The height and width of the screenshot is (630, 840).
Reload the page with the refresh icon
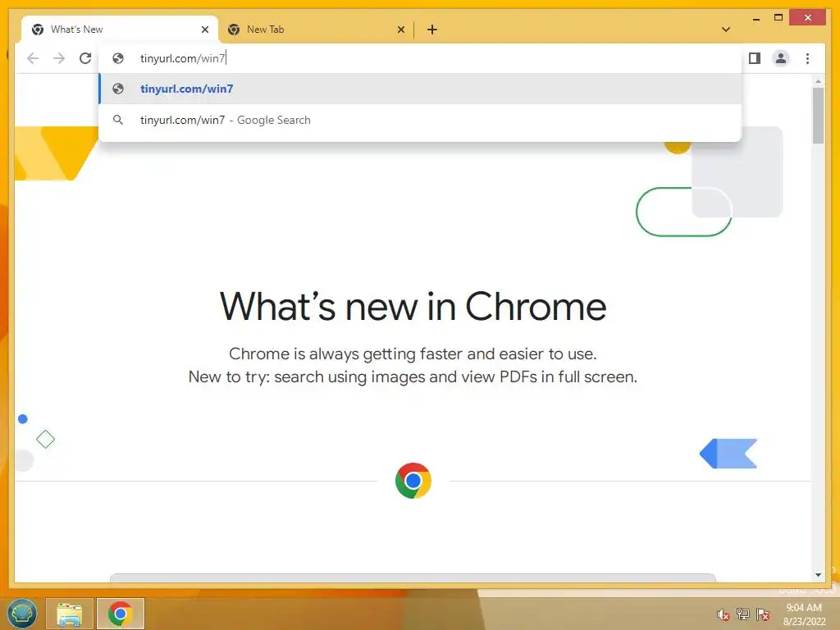(x=85, y=58)
